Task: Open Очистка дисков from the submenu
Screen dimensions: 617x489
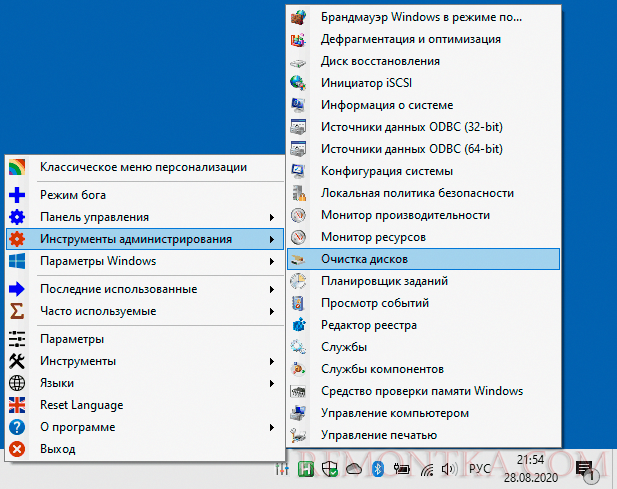Action: point(423,259)
